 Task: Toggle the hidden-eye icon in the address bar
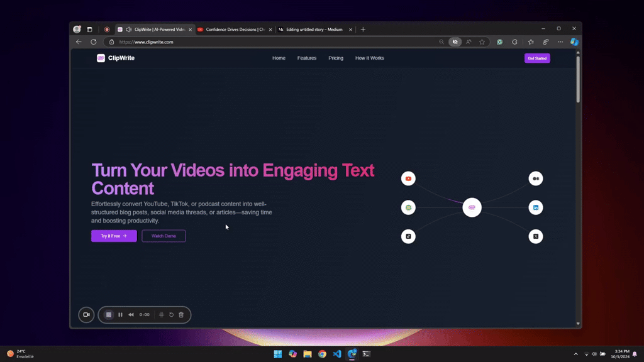point(455,41)
